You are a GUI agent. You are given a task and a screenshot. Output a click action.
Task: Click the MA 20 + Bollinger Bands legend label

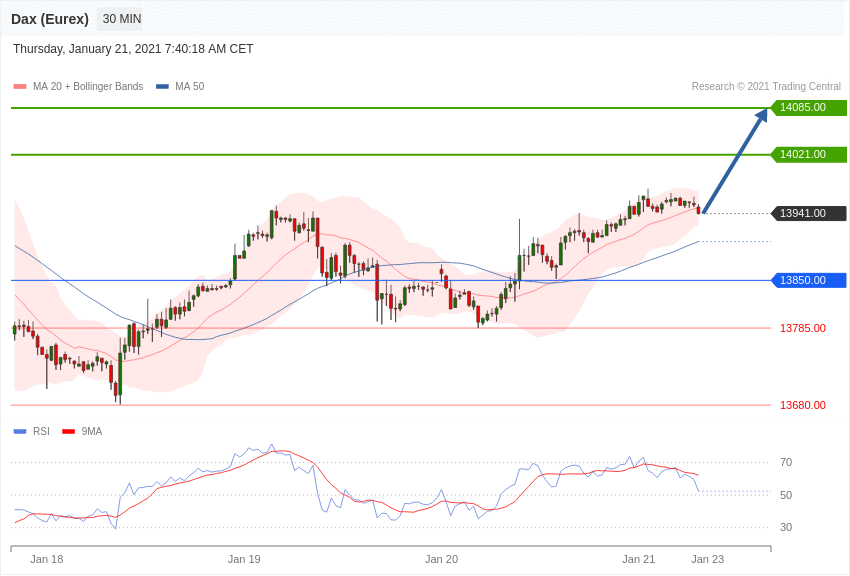(x=88, y=87)
